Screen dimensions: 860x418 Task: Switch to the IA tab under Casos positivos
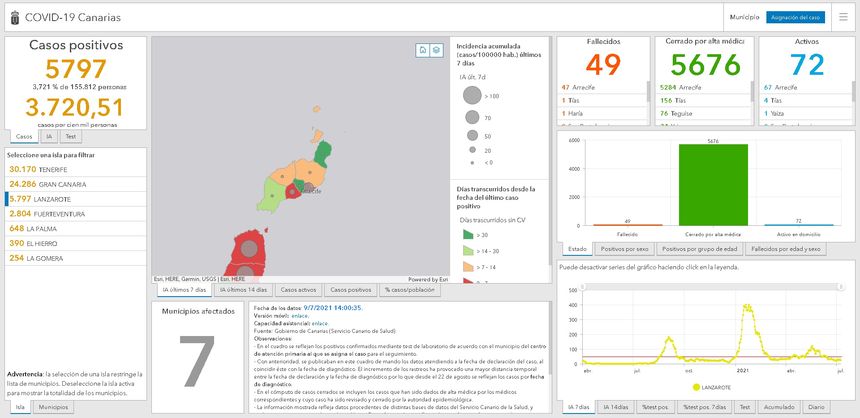[x=47, y=136]
